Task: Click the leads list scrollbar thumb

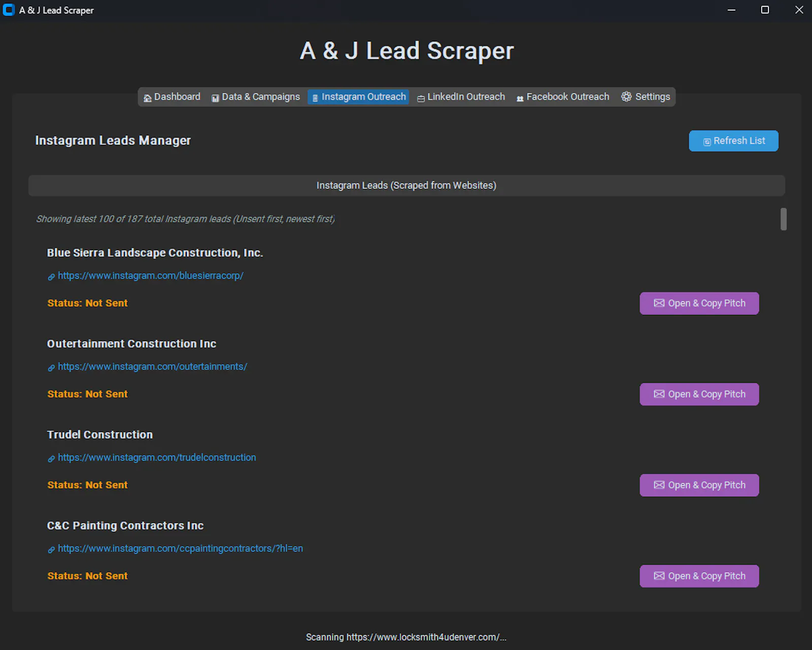Action: click(x=784, y=219)
